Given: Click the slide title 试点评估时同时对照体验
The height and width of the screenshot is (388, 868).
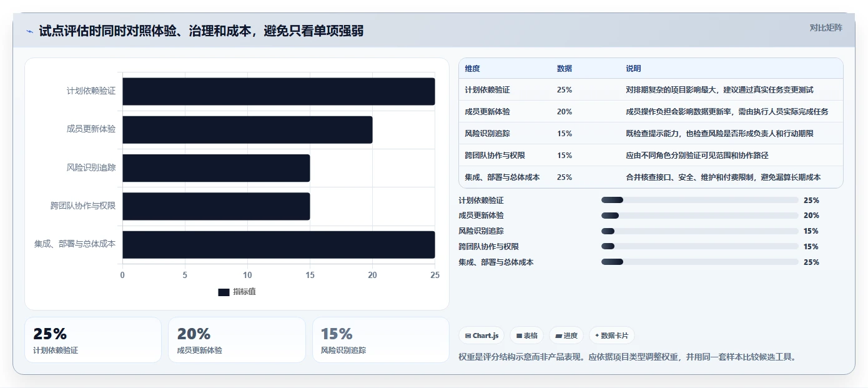Looking at the screenshot, I should coord(201,31).
